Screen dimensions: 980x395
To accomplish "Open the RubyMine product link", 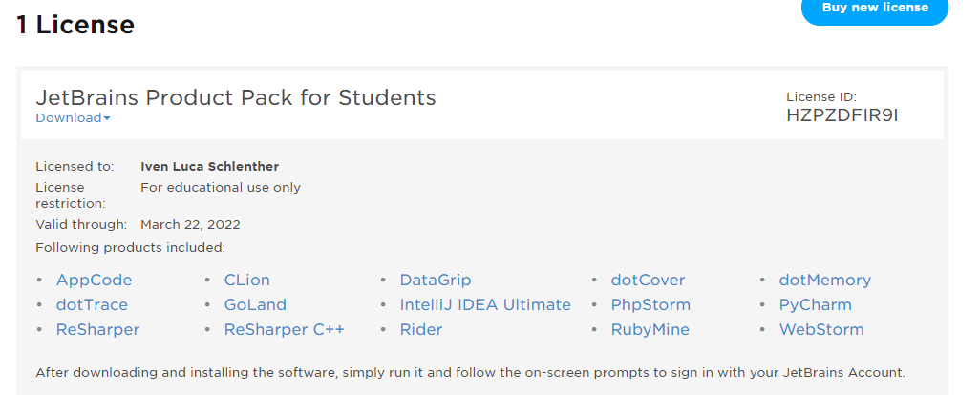I will 650,330.
